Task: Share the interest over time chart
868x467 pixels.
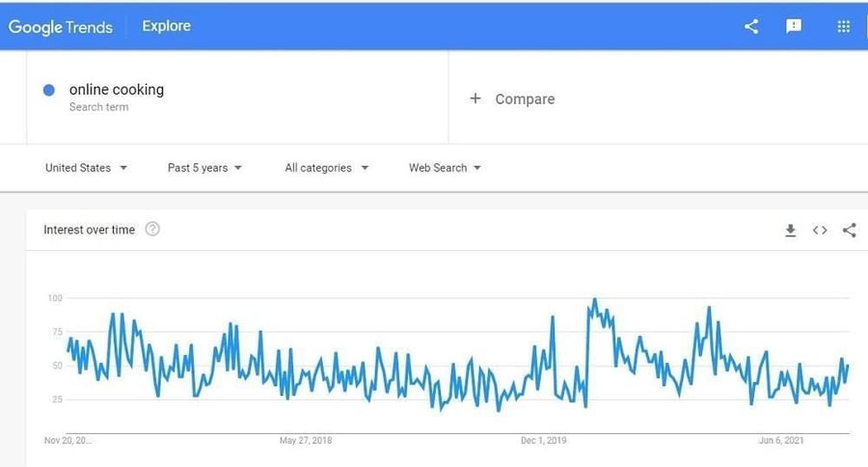Action: [849, 230]
